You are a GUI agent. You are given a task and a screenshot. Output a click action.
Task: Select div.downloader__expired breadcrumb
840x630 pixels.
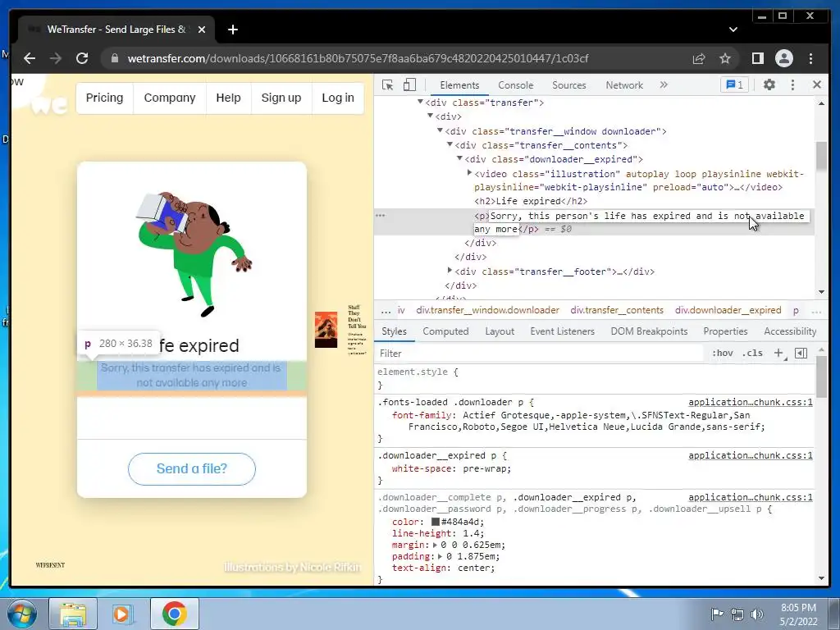(728, 310)
